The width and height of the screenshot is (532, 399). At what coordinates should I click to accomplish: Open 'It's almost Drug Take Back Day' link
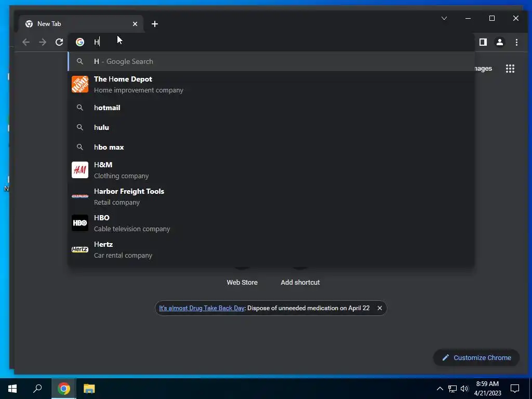pyautogui.click(x=202, y=308)
